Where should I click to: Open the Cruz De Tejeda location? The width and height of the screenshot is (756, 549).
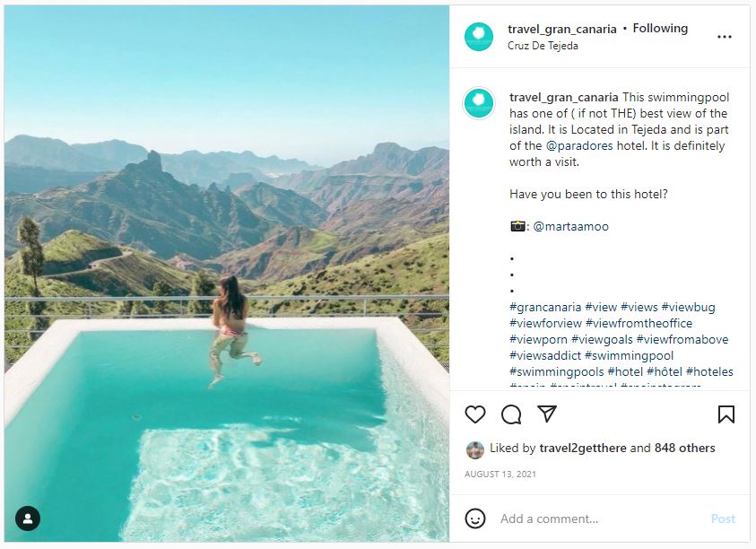click(x=543, y=46)
